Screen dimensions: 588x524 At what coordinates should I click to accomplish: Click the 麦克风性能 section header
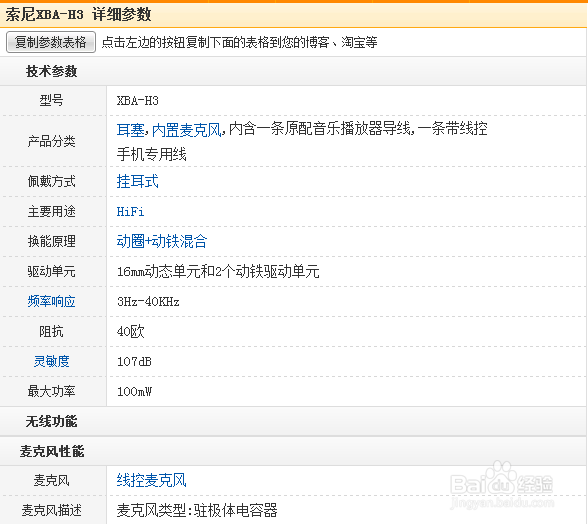click(52, 451)
